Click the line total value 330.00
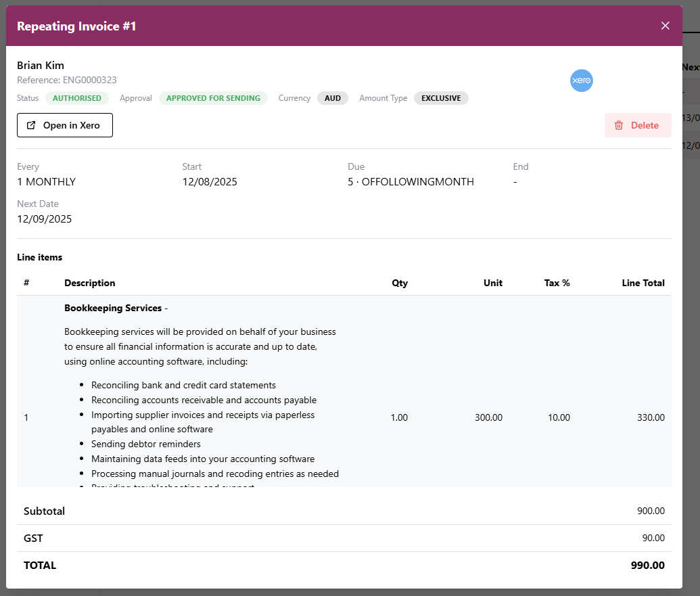 coord(651,417)
